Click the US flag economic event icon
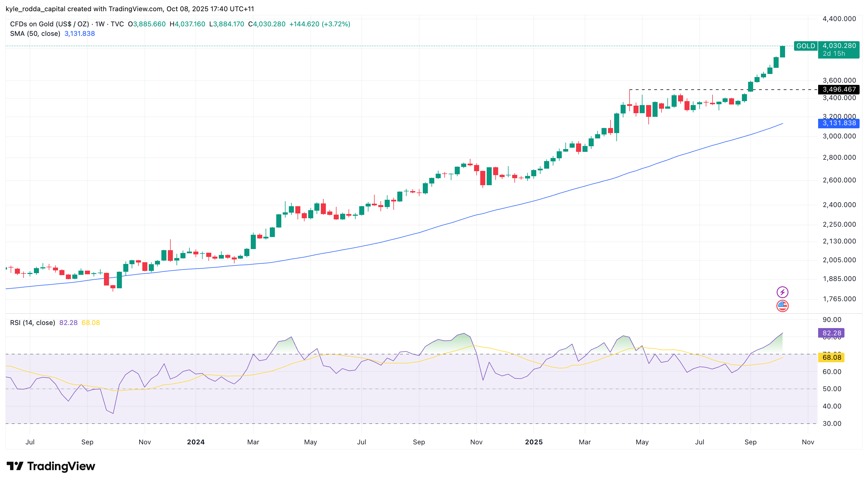 [782, 306]
